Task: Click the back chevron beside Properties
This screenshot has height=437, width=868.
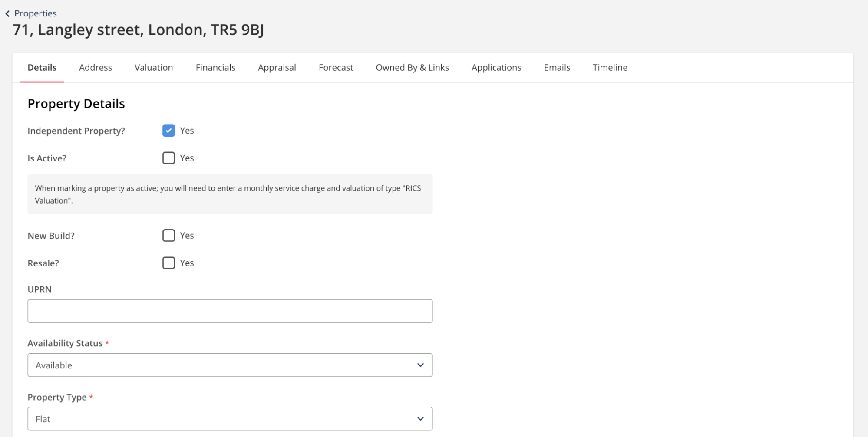Action: point(7,14)
